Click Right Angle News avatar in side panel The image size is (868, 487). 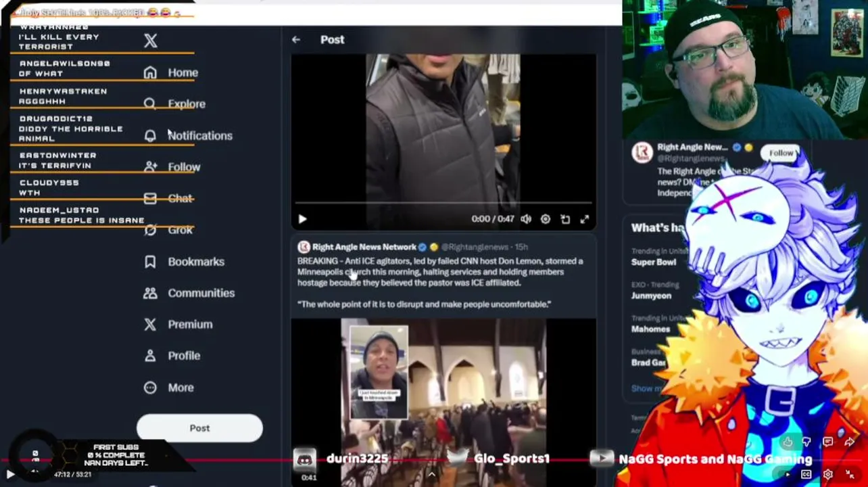642,153
